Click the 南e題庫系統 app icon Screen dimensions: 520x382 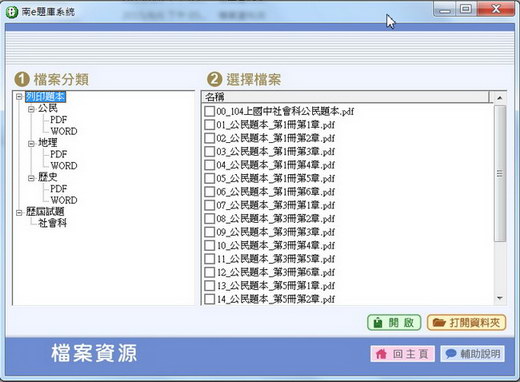click(12, 12)
